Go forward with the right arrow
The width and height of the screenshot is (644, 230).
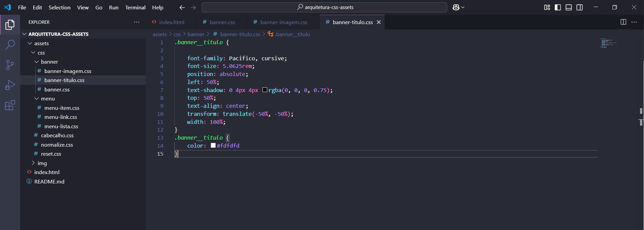[x=193, y=7]
